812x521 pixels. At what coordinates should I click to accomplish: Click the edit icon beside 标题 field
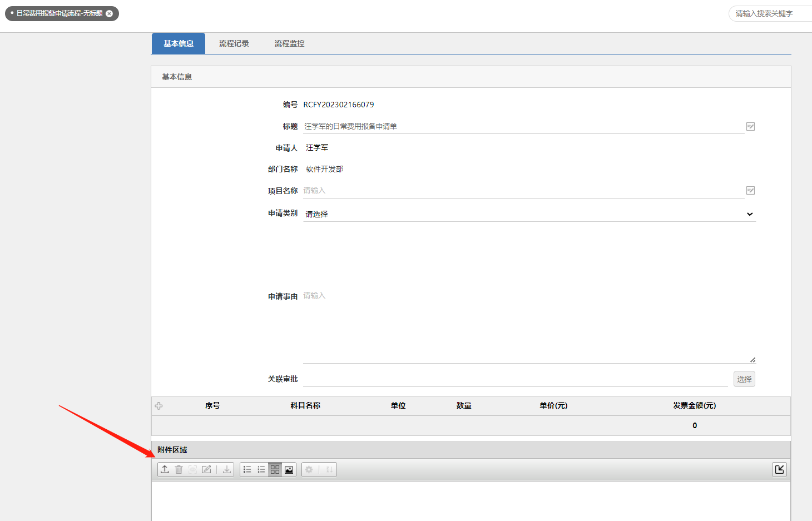pos(750,127)
